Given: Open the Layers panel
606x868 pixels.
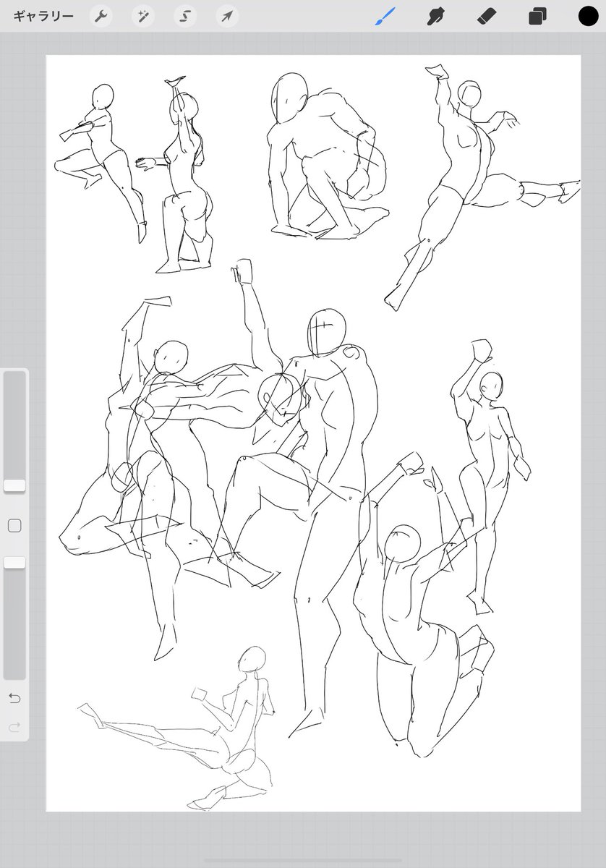Looking at the screenshot, I should tap(537, 16).
